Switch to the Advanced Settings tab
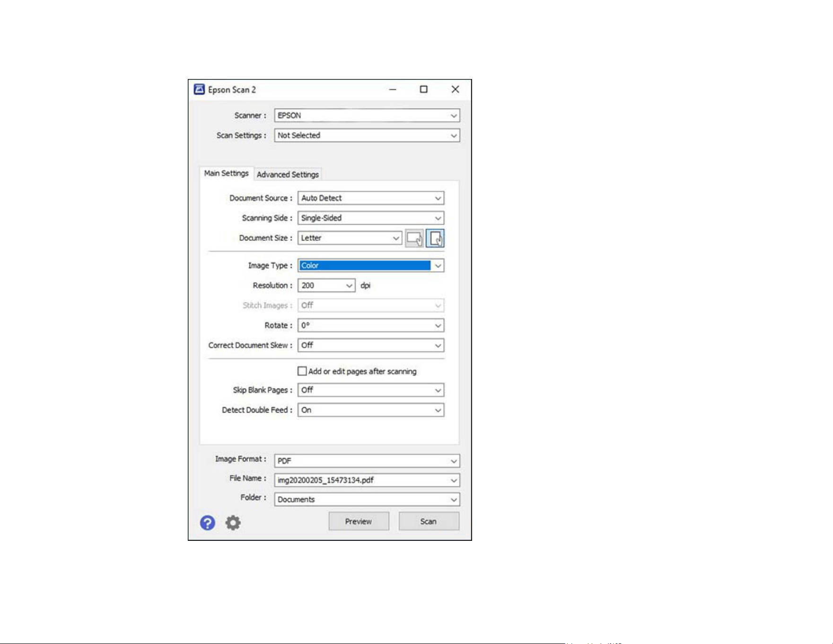This screenshot has height=644, width=833. [288, 175]
